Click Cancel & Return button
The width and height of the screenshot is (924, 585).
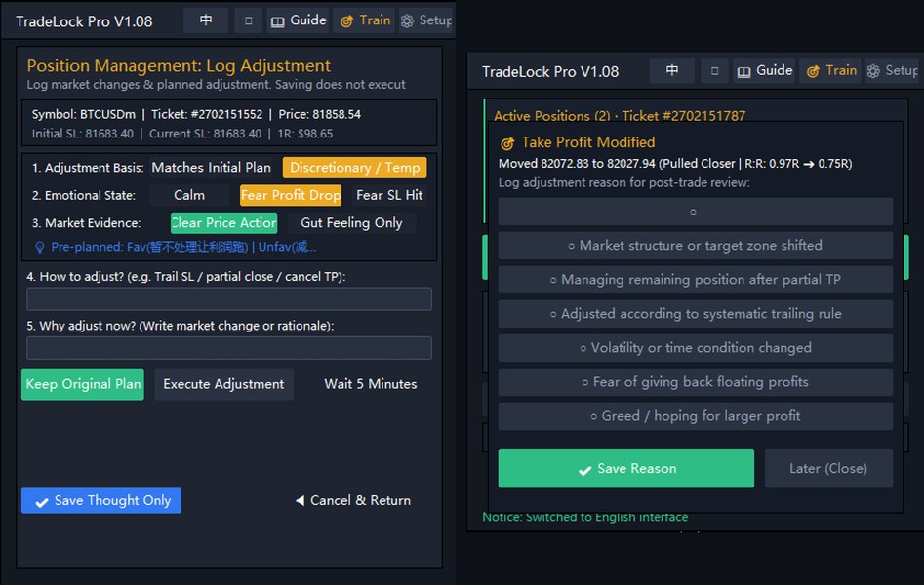point(353,501)
